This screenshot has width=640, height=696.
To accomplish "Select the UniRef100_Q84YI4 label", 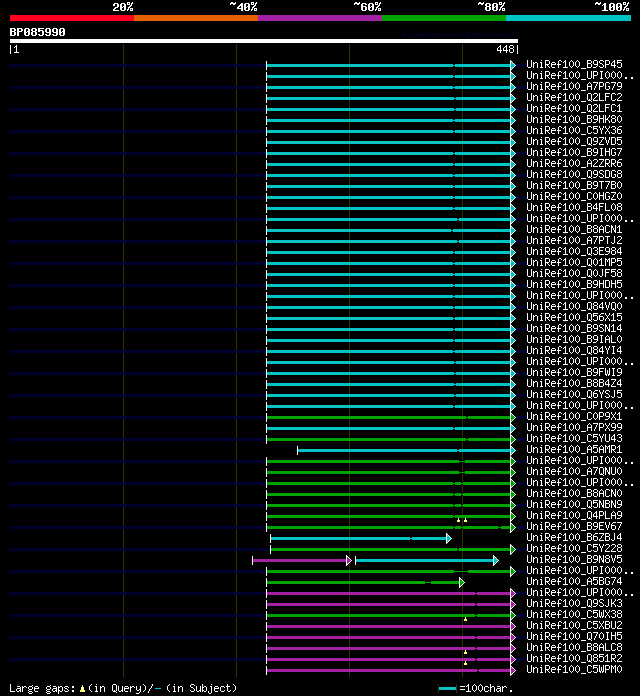I will 574,351.
